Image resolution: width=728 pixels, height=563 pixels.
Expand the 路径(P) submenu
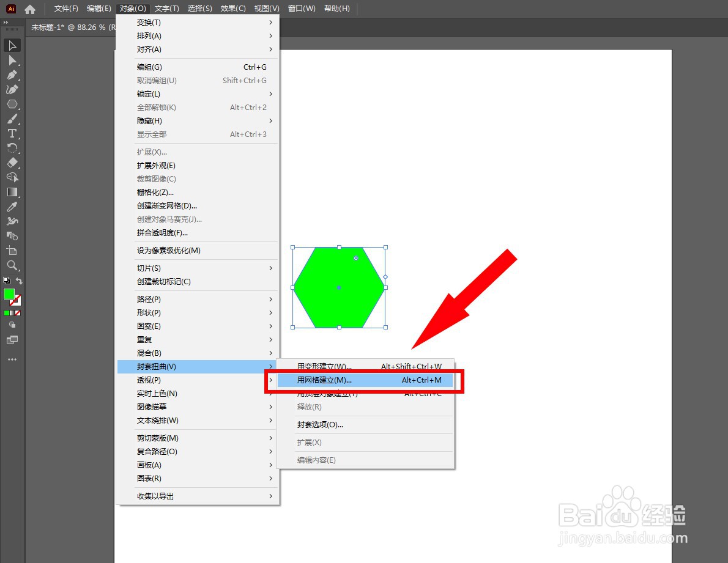[198, 299]
